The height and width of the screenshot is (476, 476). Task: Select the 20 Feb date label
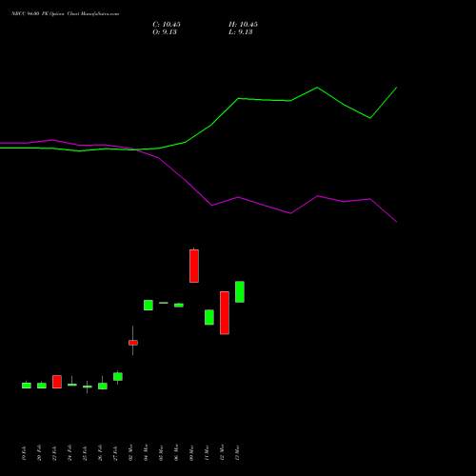click(39, 453)
